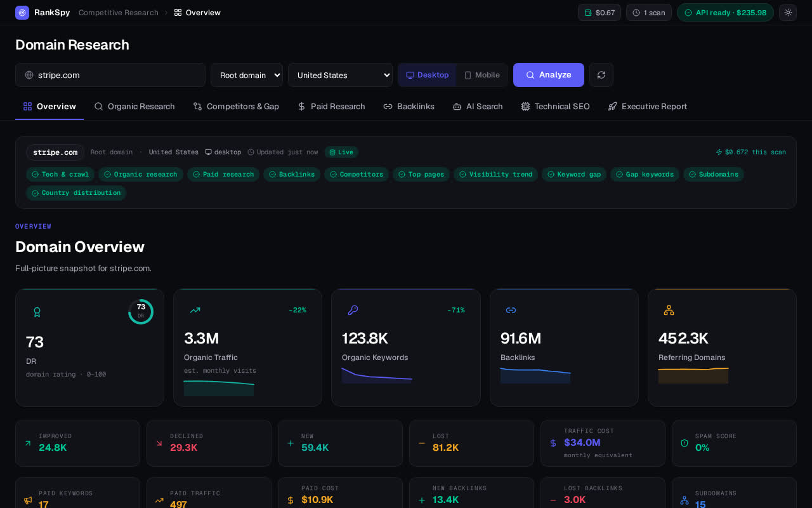The height and width of the screenshot is (508, 812).
Task: Click the Organic Traffic trending-up icon
Action: (x=195, y=311)
